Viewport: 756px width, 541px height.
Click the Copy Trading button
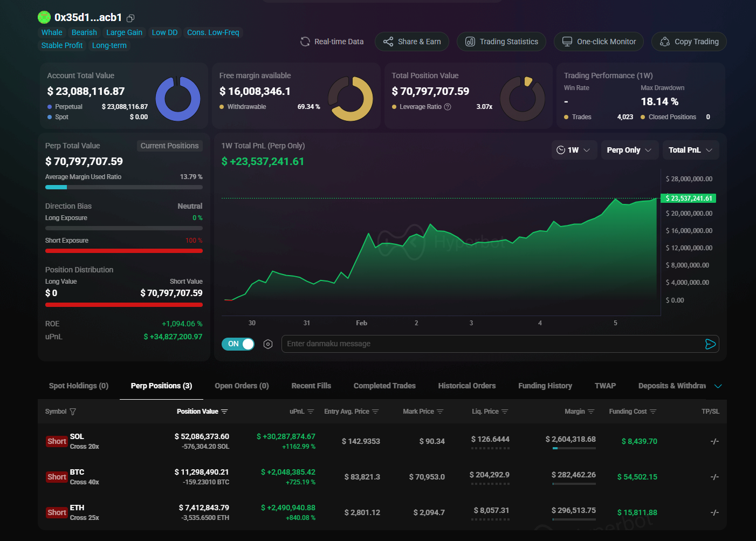pos(689,42)
